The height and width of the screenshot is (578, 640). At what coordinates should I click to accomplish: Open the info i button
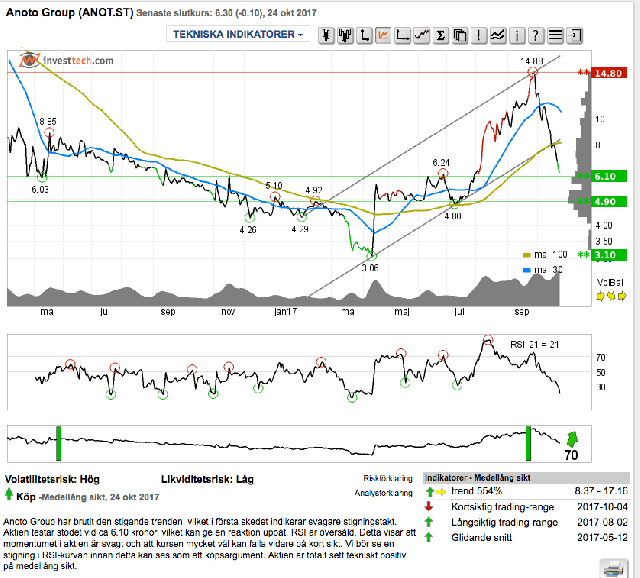point(517,35)
